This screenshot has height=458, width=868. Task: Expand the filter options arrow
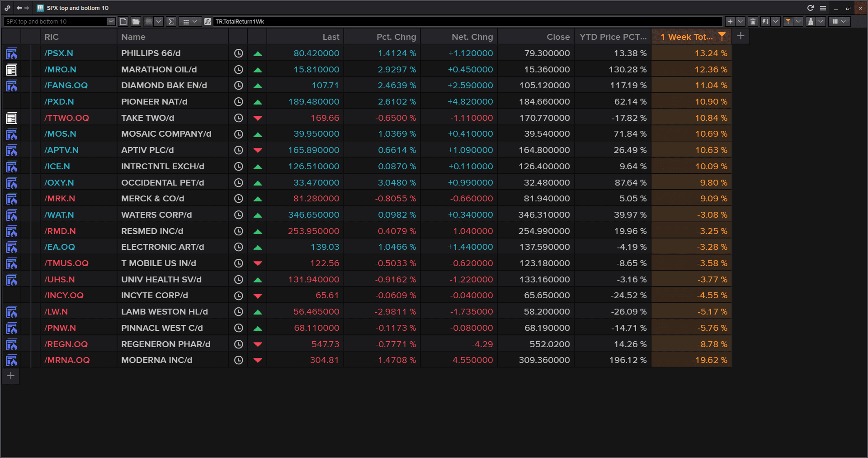click(x=798, y=21)
